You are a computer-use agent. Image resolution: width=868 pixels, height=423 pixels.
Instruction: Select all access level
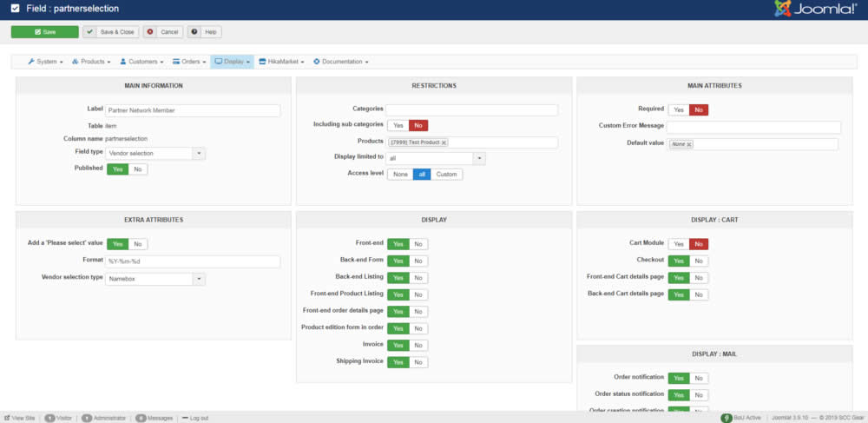coord(422,175)
